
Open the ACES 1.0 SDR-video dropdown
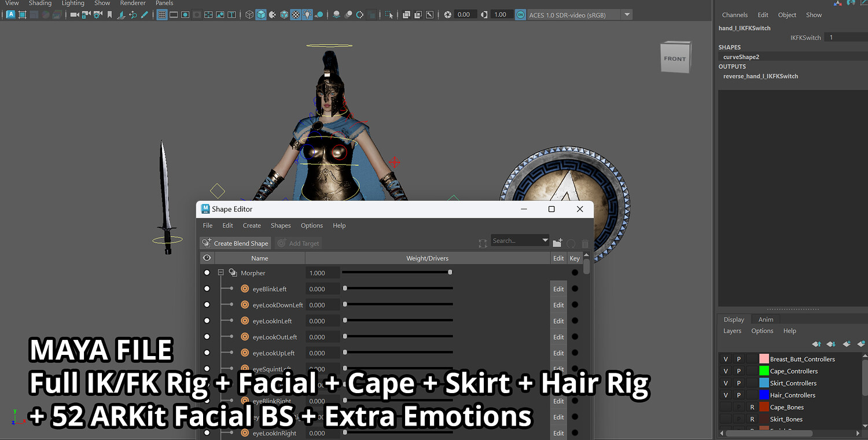coord(627,14)
